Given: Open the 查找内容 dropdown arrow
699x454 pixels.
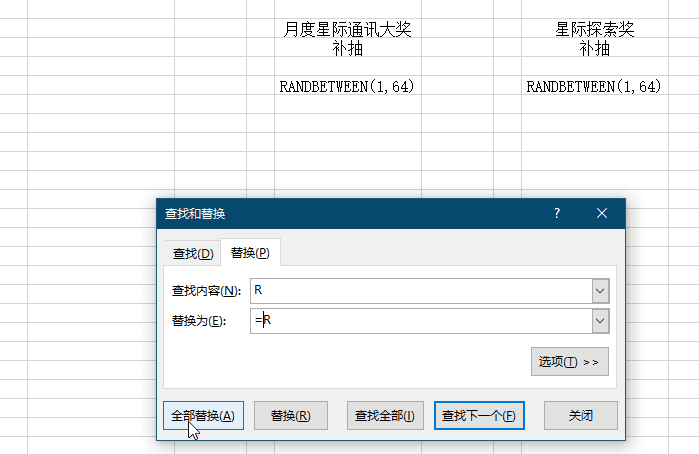Looking at the screenshot, I should pos(600,291).
